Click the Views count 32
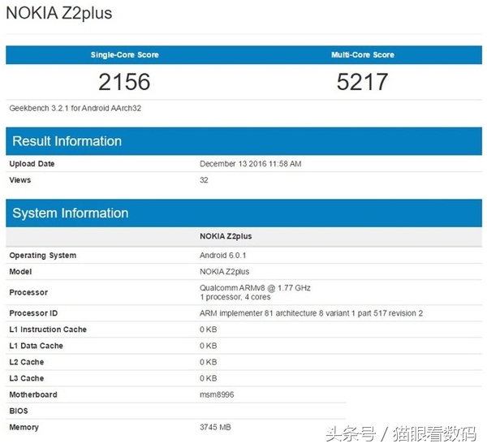 coord(204,180)
